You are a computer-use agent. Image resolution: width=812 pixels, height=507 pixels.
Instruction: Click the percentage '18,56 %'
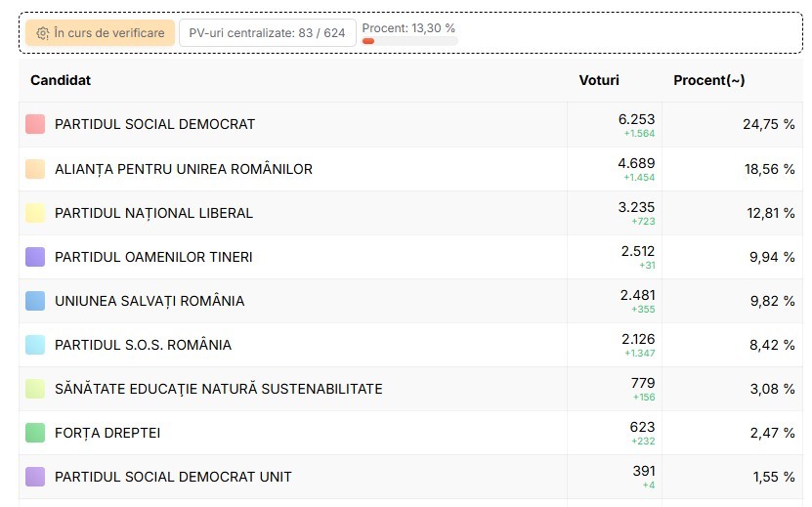pyautogui.click(x=770, y=169)
